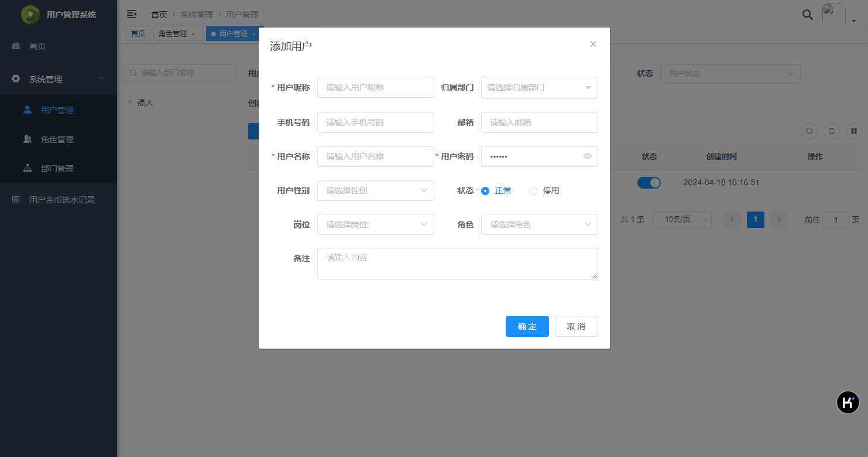Click the refresh round button above table
The width and height of the screenshot is (868, 457).
(x=832, y=131)
